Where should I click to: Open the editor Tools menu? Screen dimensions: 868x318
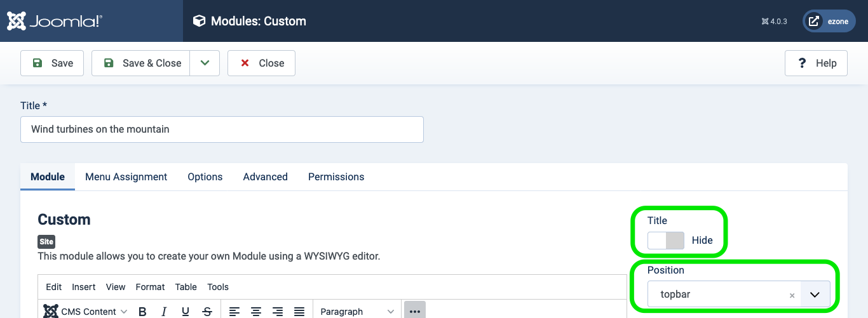218,287
